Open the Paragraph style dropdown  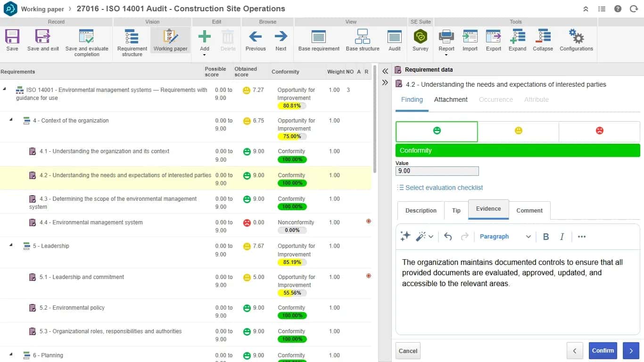coord(505,237)
